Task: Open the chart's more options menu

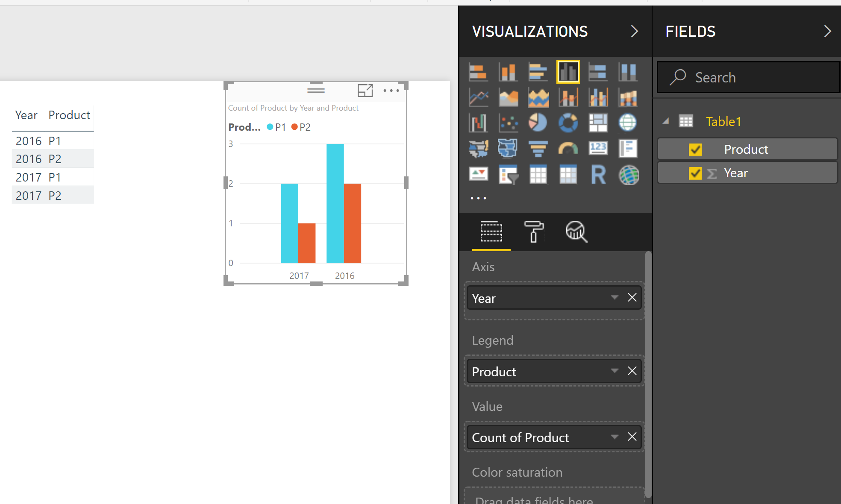Action: pos(391,91)
